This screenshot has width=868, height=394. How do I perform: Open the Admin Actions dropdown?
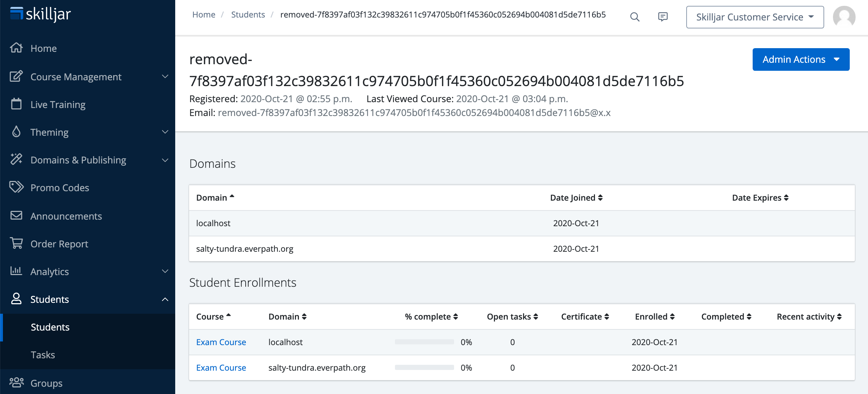[801, 59]
